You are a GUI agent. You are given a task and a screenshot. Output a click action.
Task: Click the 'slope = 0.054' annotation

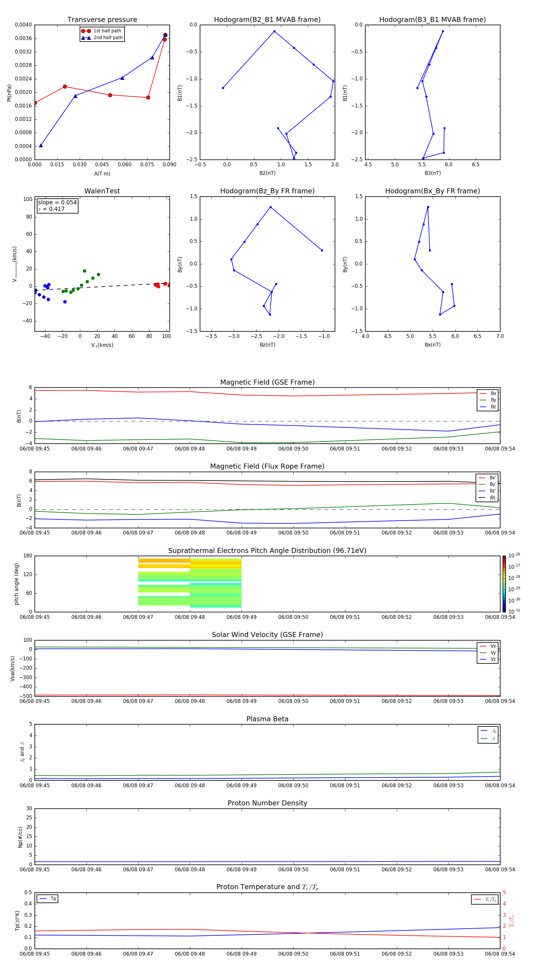tap(57, 203)
